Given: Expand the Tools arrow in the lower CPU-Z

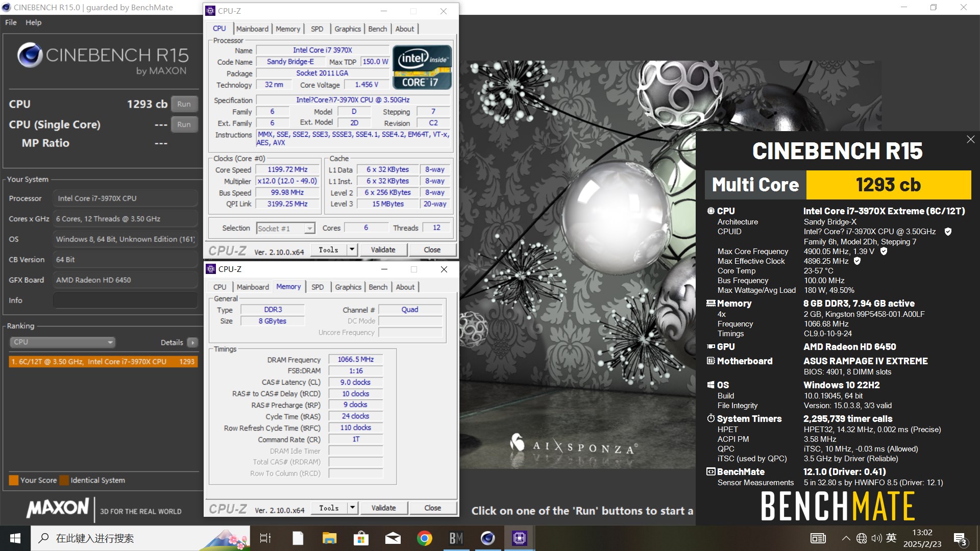Looking at the screenshot, I should pos(352,508).
